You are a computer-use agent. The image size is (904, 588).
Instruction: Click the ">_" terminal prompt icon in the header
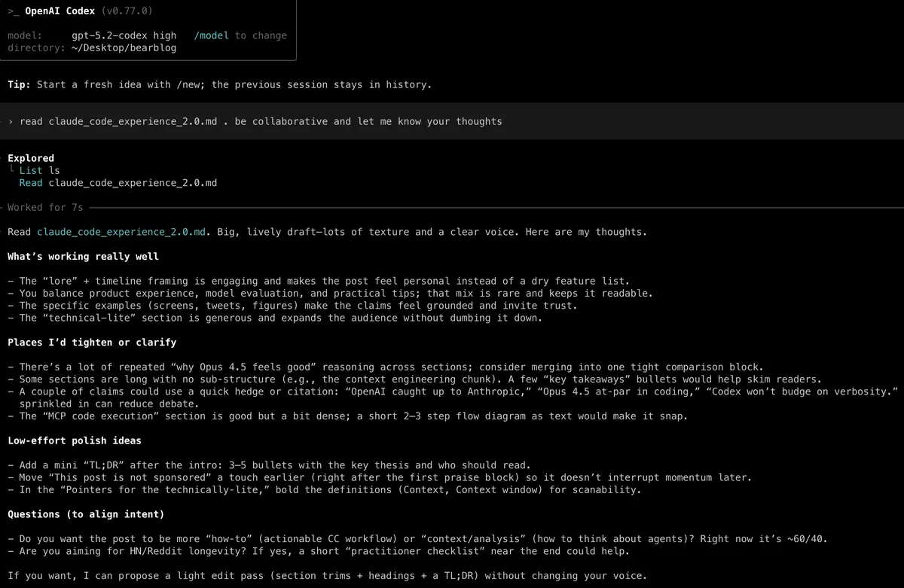[x=13, y=11]
